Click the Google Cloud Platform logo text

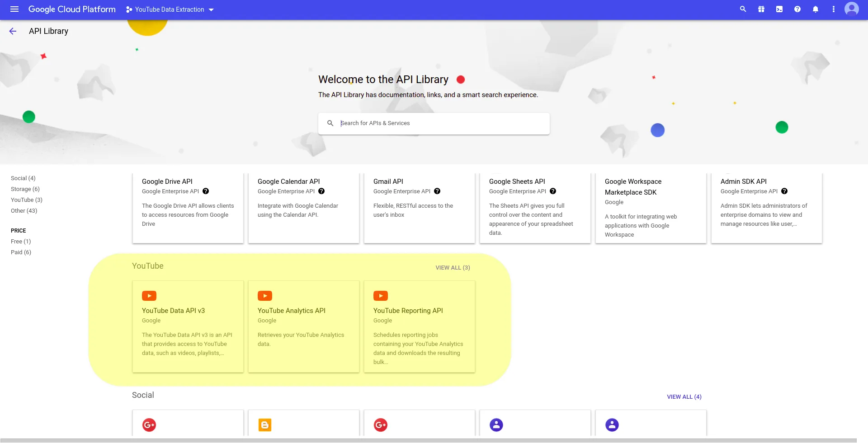(72, 9)
